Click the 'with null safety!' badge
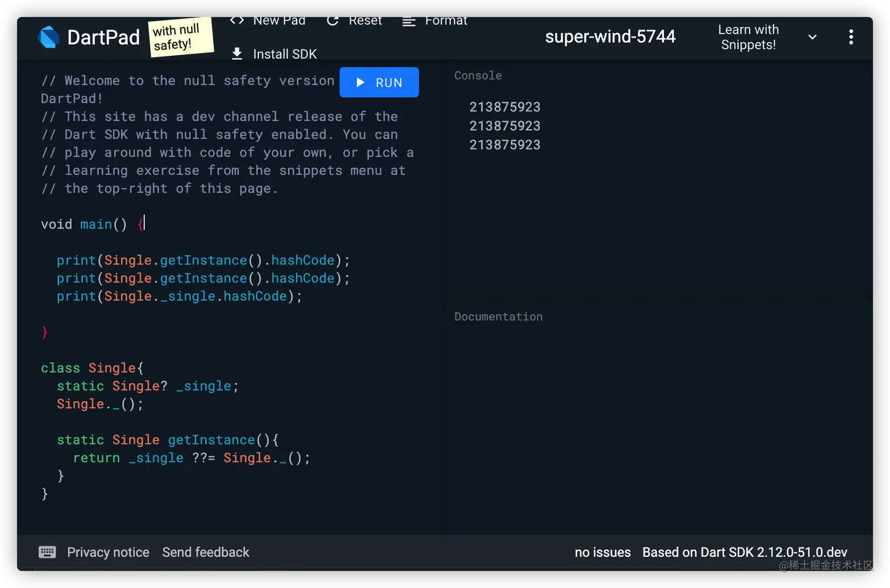Image resolution: width=890 pixels, height=588 pixels. click(181, 38)
